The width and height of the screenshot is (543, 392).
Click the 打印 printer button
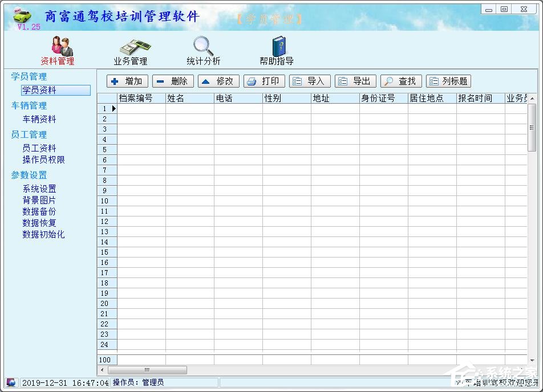264,81
